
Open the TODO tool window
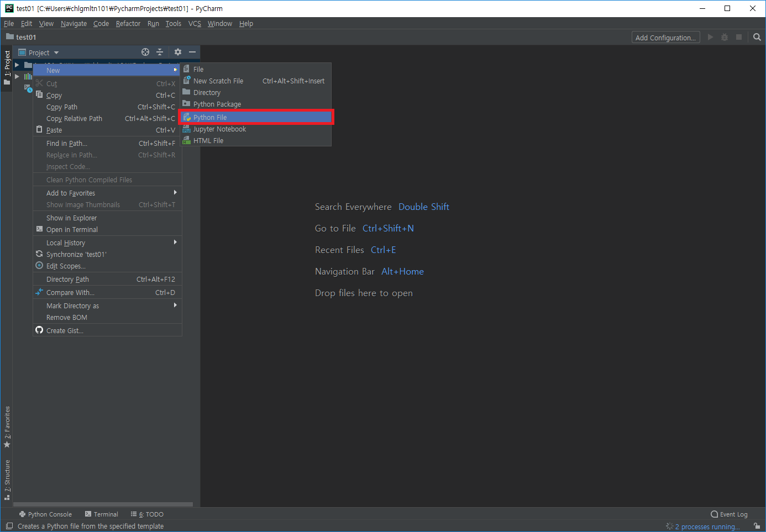[x=147, y=514]
